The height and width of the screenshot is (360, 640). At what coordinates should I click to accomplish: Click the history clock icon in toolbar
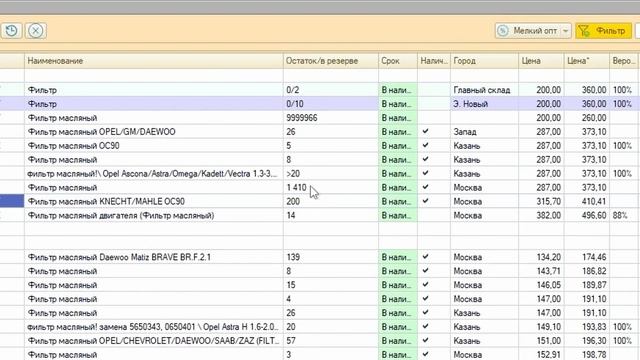11,31
